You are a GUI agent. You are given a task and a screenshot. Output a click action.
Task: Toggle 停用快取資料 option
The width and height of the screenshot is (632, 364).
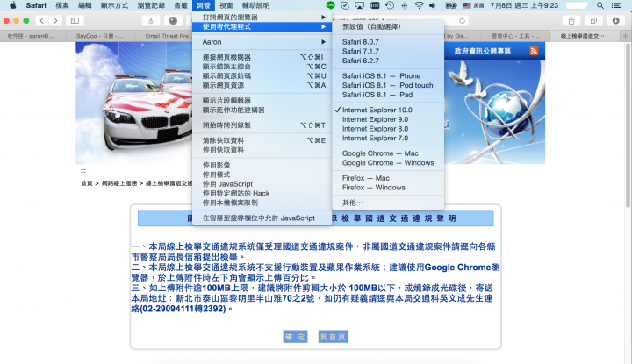(262, 150)
